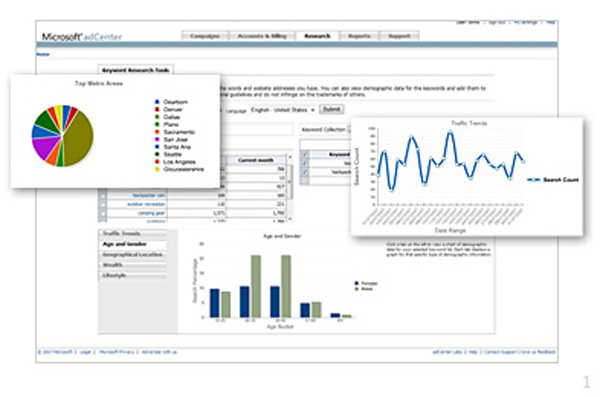600x397 pixels.
Task: Select the Support tab
Action: pyautogui.click(x=399, y=36)
